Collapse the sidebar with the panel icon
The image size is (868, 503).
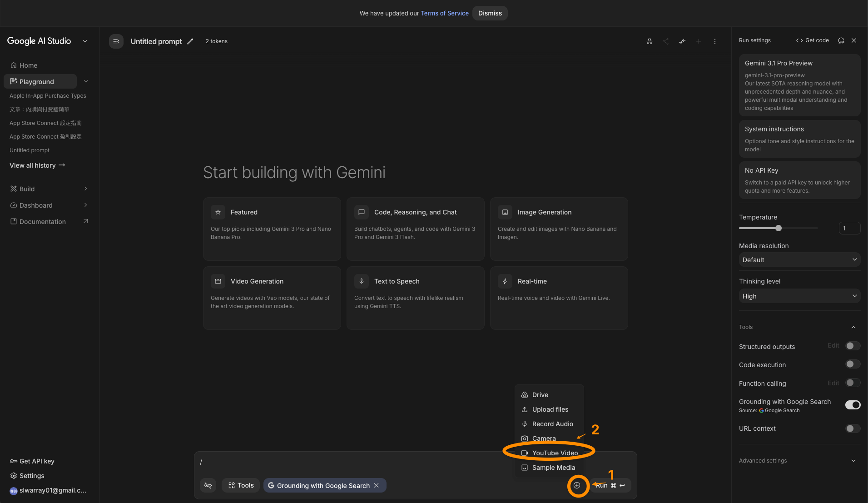pyautogui.click(x=116, y=41)
